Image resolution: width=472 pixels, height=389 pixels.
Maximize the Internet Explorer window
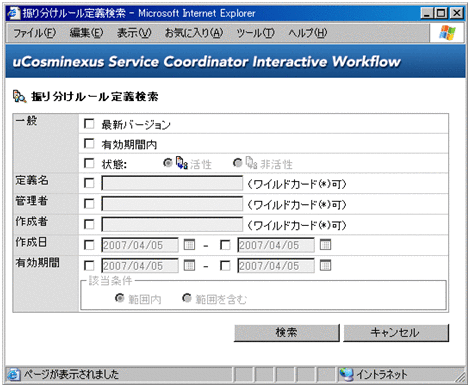pyautogui.click(x=441, y=13)
